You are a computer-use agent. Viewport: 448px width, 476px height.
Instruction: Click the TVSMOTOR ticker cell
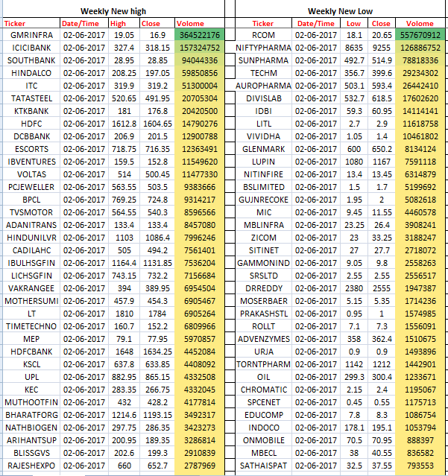tap(31, 212)
